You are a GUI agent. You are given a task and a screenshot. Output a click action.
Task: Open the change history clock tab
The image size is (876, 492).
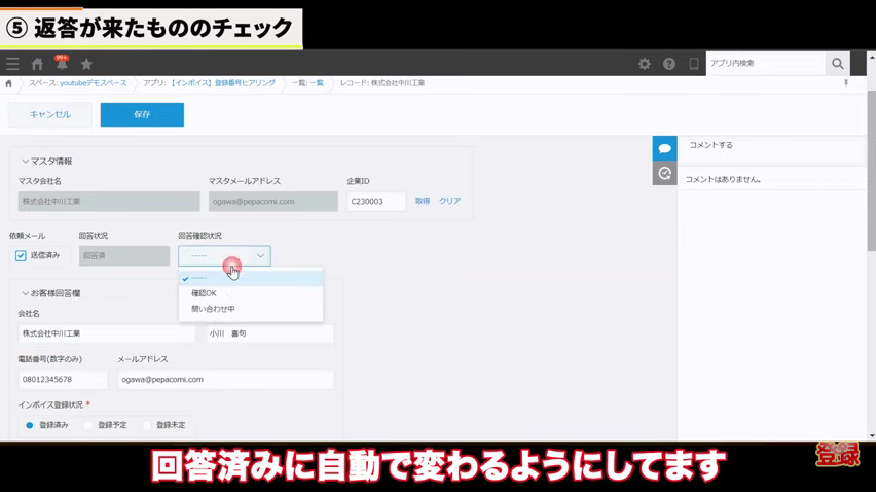click(x=665, y=174)
